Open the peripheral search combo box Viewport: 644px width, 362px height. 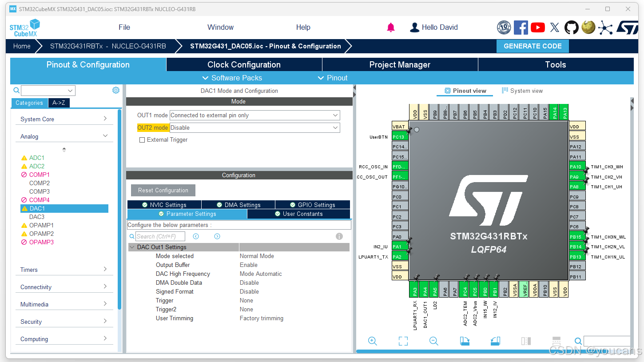(x=48, y=91)
